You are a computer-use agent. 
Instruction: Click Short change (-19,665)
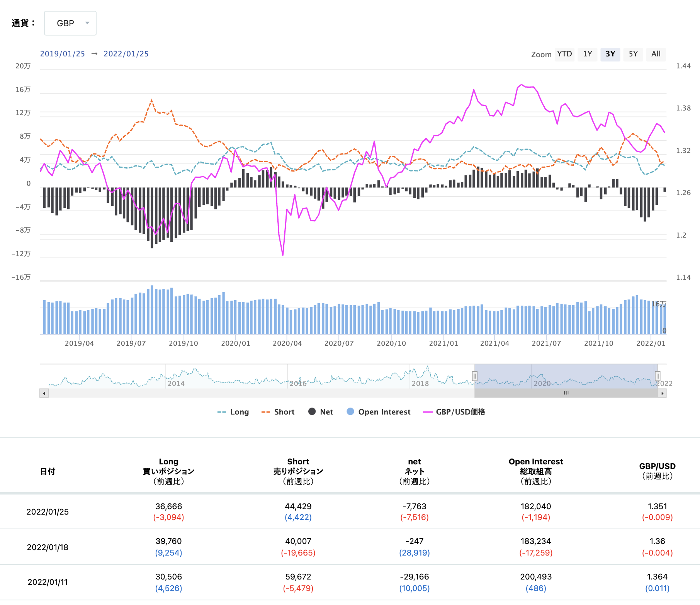click(x=298, y=553)
